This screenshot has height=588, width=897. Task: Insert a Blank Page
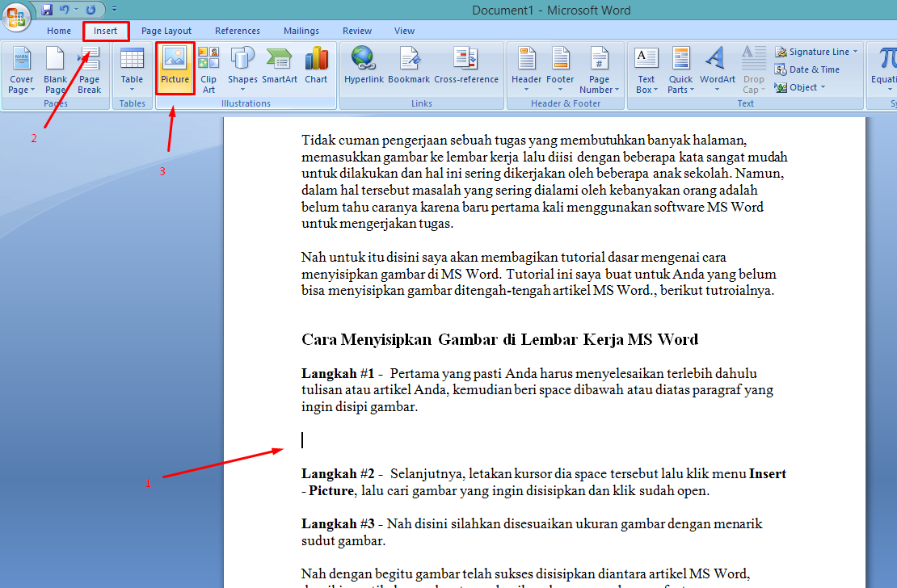tap(56, 69)
